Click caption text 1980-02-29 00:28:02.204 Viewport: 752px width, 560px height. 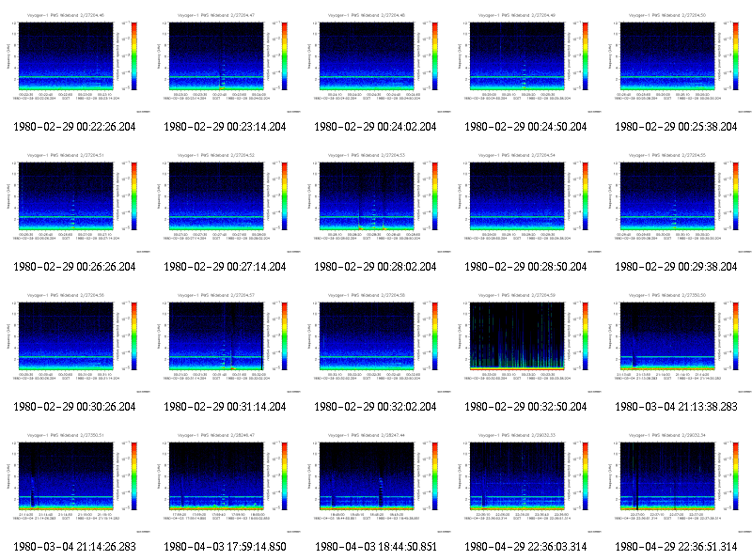tap(375, 267)
